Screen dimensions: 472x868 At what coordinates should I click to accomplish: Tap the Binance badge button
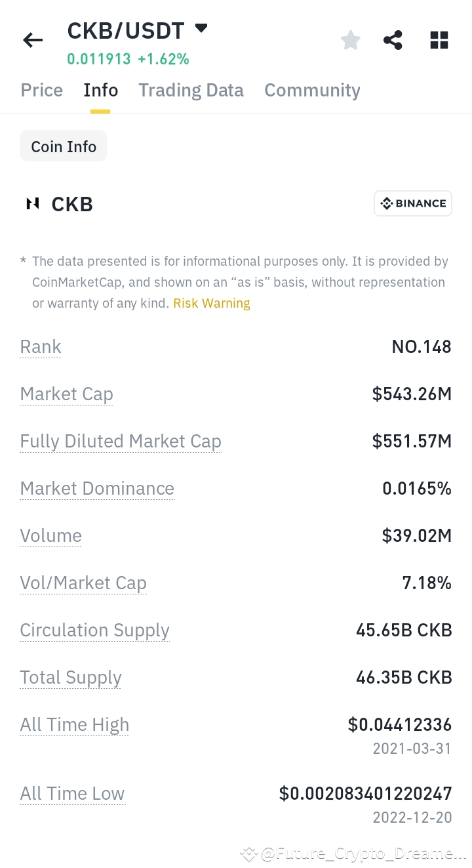point(413,203)
